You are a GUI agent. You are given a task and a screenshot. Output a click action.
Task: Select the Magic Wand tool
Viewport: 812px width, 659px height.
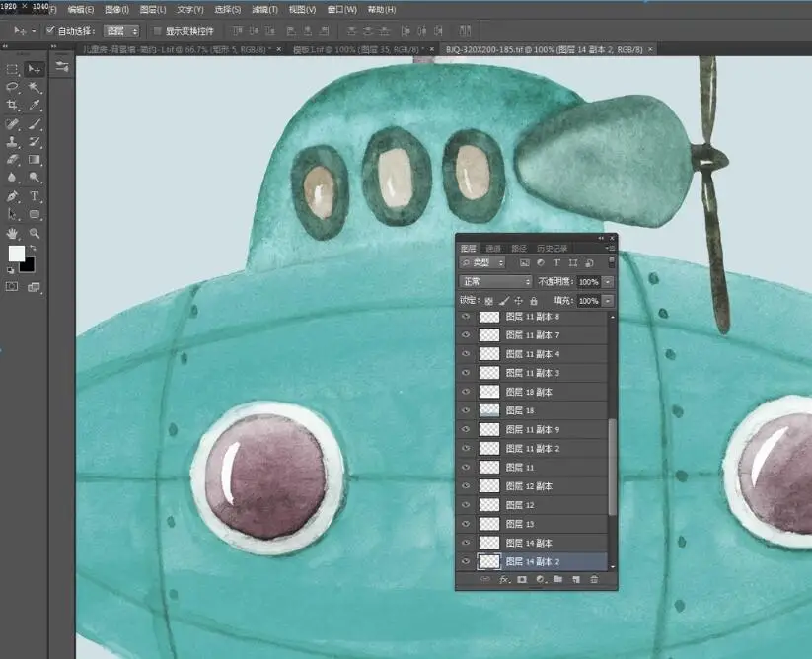tap(35, 87)
